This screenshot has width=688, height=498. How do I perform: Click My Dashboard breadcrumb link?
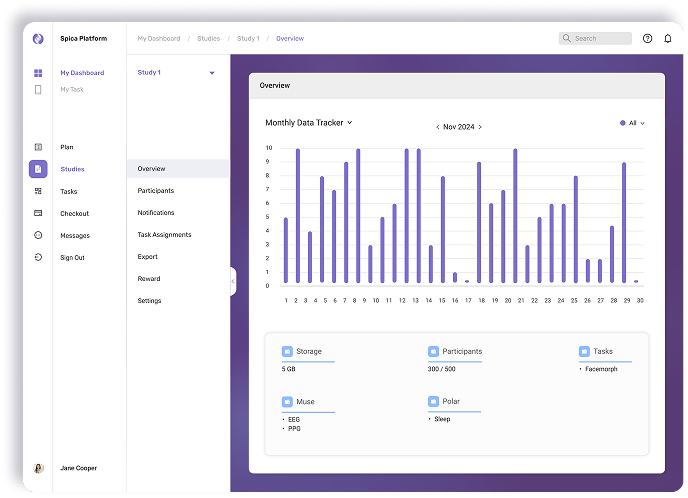(159, 39)
